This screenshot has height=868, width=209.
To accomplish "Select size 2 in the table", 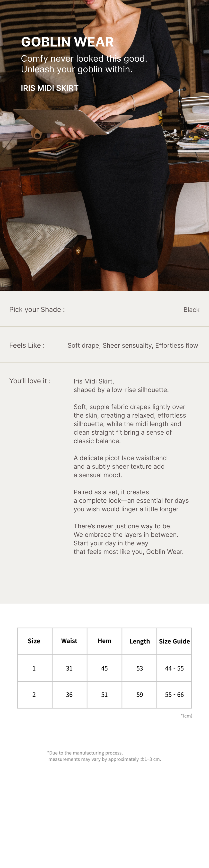I will click(x=34, y=694).
